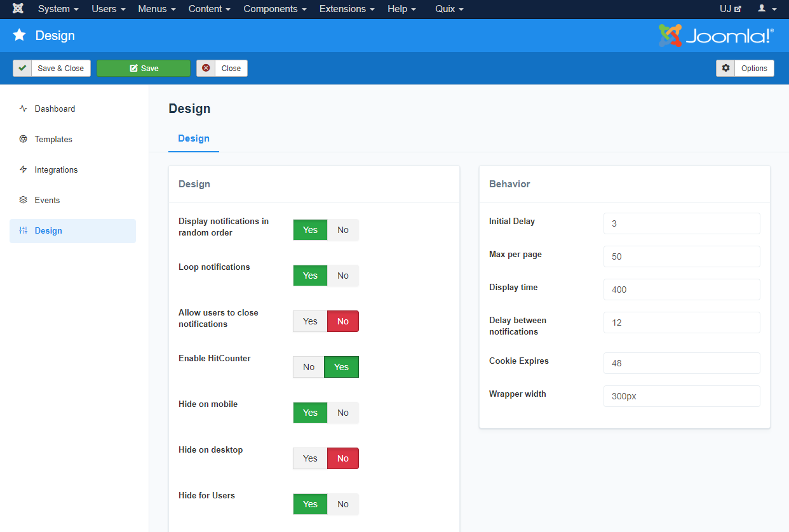Click the Events layers icon in the sidebar
The height and width of the screenshot is (532, 789).
pyautogui.click(x=24, y=200)
